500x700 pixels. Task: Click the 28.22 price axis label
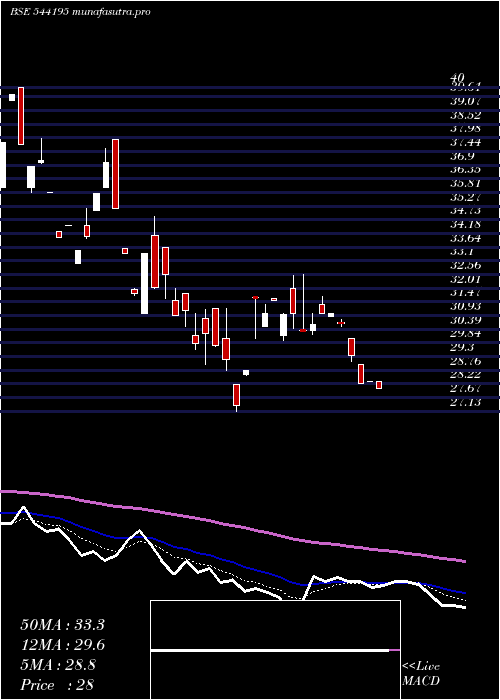tap(465, 375)
